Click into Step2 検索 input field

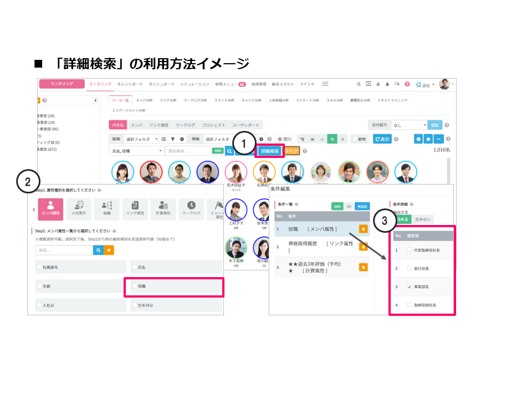pyautogui.click(x=64, y=250)
